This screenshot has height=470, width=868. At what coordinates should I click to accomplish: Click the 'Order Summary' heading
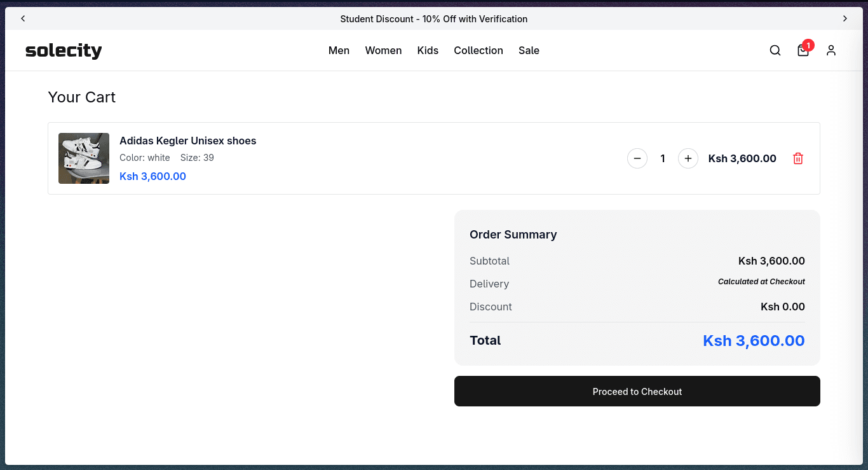(x=513, y=235)
